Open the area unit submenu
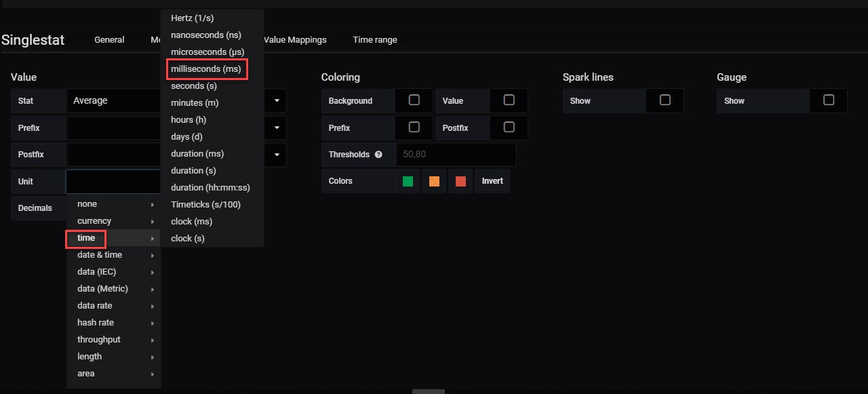Screen dimensions: 868x394 [x=113, y=374]
